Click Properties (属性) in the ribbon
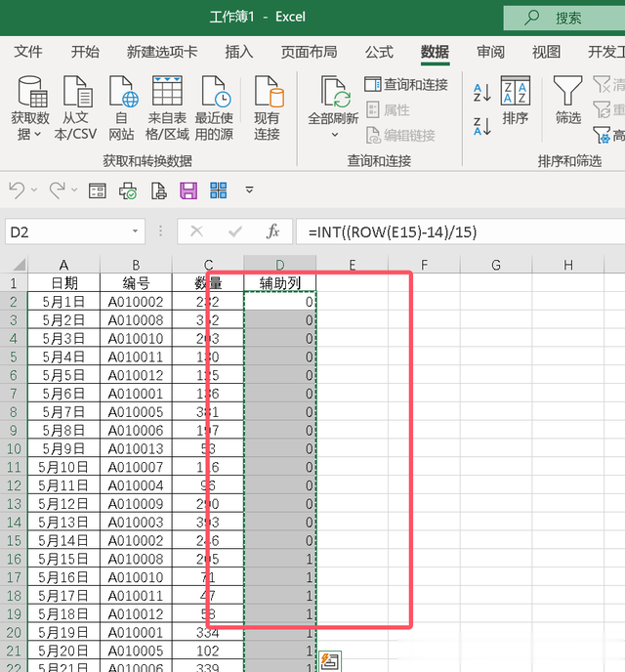 click(x=388, y=109)
